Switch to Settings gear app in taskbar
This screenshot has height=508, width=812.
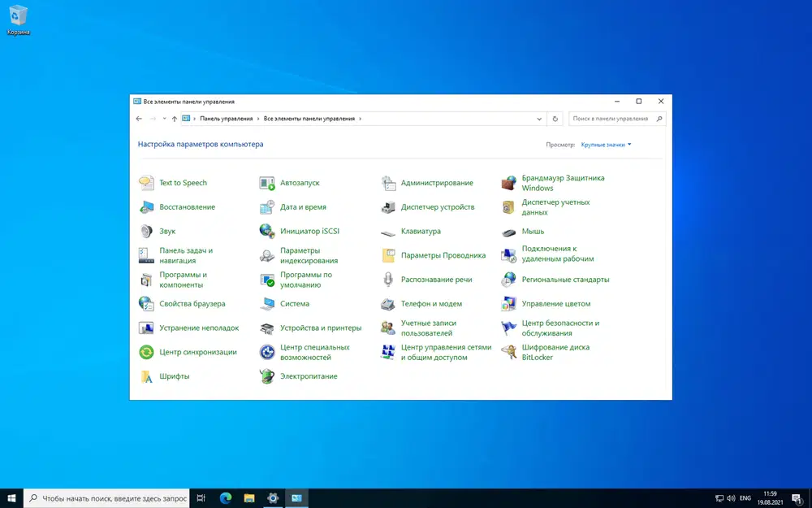pyautogui.click(x=273, y=498)
